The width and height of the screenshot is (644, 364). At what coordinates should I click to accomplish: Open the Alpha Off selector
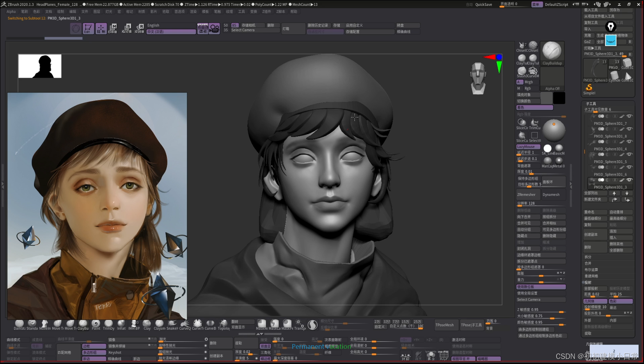[x=552, y=80]
